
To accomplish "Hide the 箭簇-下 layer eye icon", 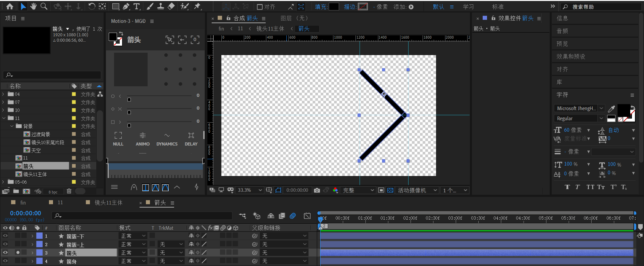I will 5,236.
